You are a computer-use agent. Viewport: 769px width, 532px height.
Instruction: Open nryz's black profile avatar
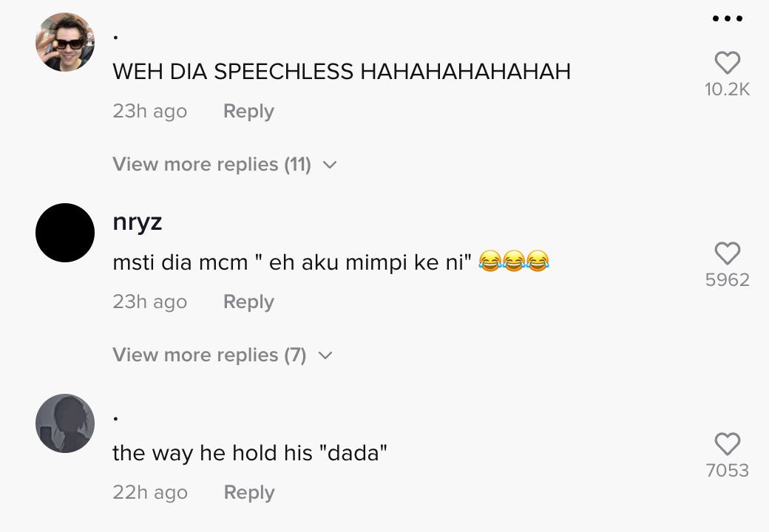click(x=65, y=233)
